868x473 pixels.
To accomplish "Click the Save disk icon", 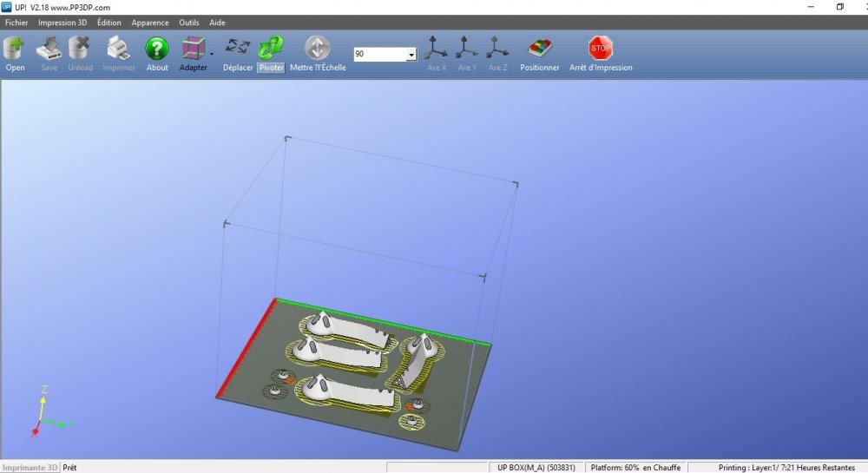I will coord(49,54).
